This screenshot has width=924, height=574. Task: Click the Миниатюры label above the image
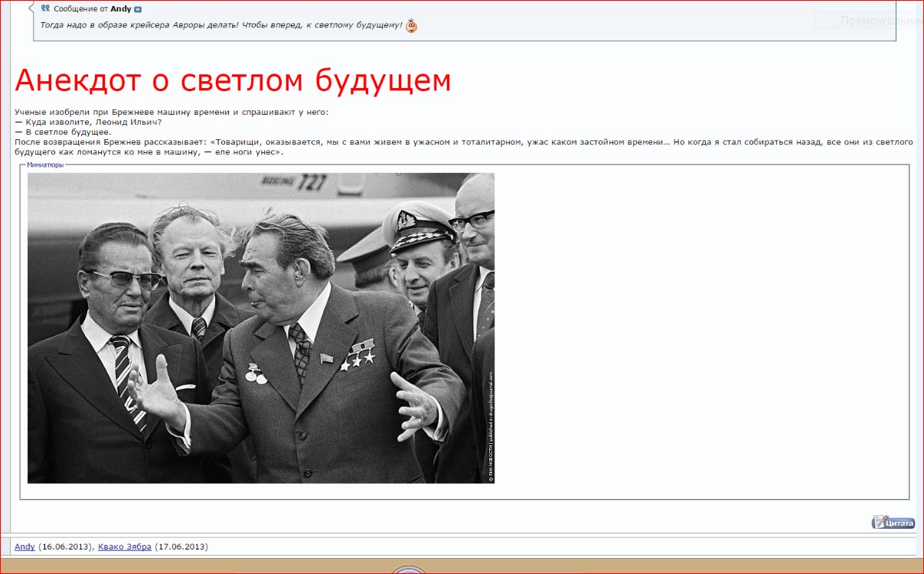(45, 165)
